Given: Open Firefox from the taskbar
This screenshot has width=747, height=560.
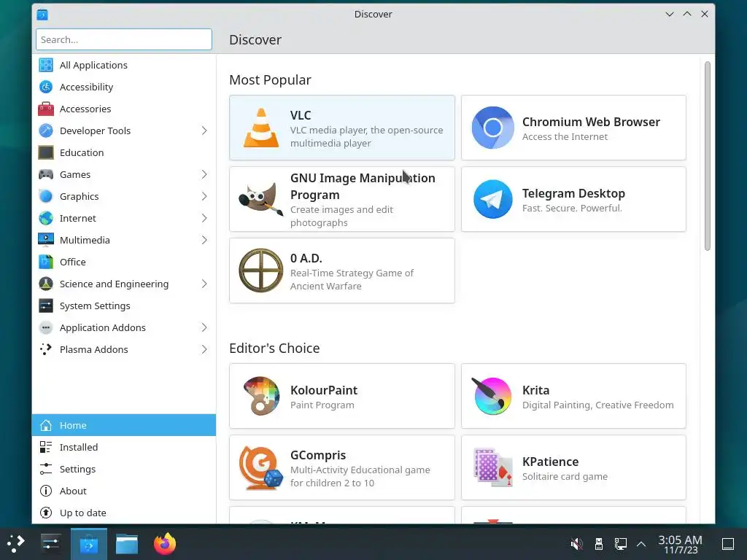Looking at the screenshot, I should [x=165, y=544].
